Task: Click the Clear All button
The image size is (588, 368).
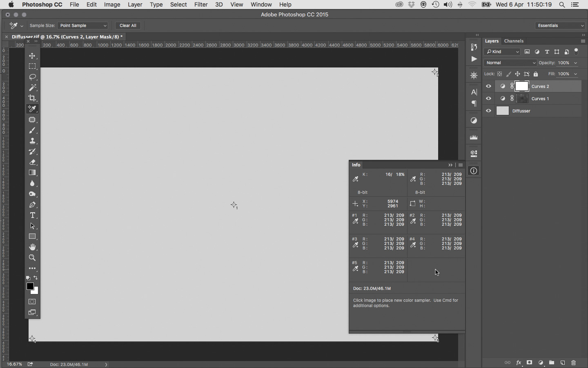Action: click(x=128, y=25)
